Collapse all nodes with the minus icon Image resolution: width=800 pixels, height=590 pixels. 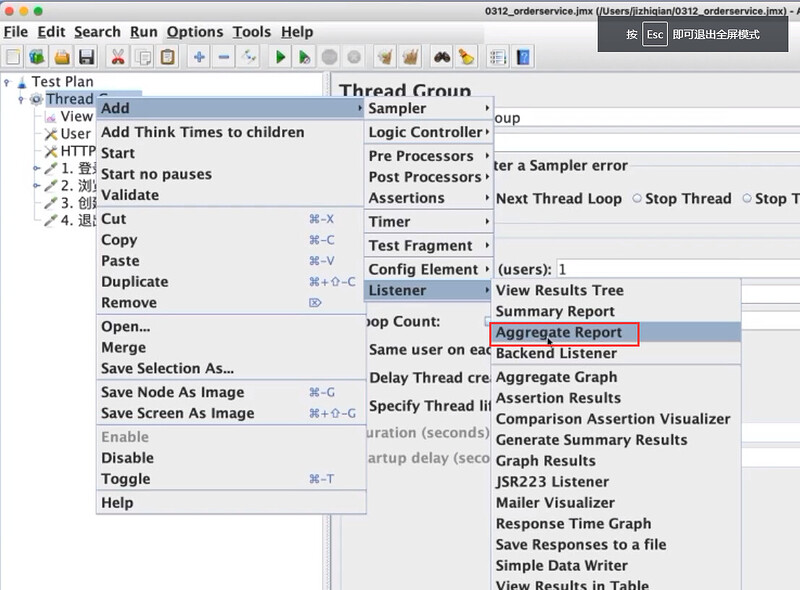pyautogui.click(x=223, y=57)
